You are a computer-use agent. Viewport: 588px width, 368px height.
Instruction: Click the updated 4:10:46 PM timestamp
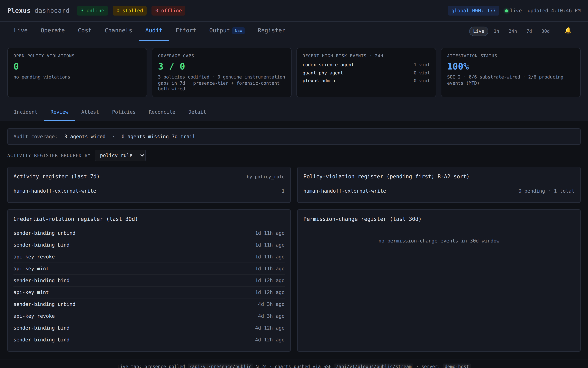tap(554, 11)
